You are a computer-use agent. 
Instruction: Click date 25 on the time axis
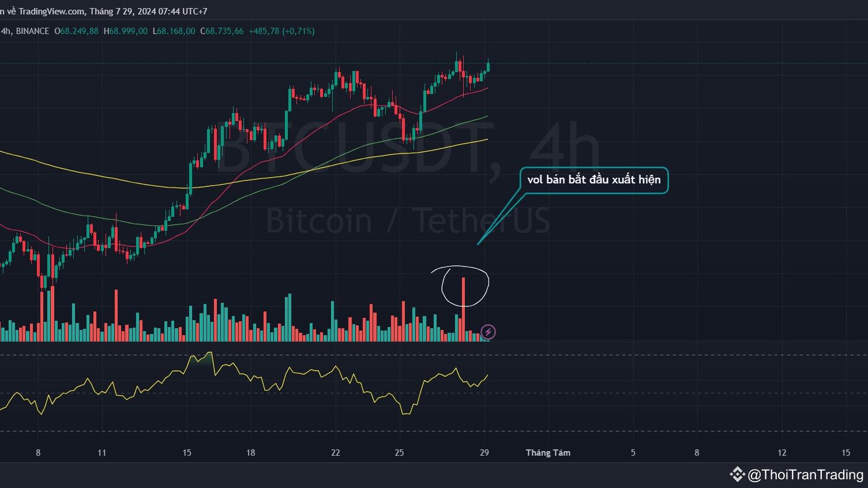pos(399,453)
